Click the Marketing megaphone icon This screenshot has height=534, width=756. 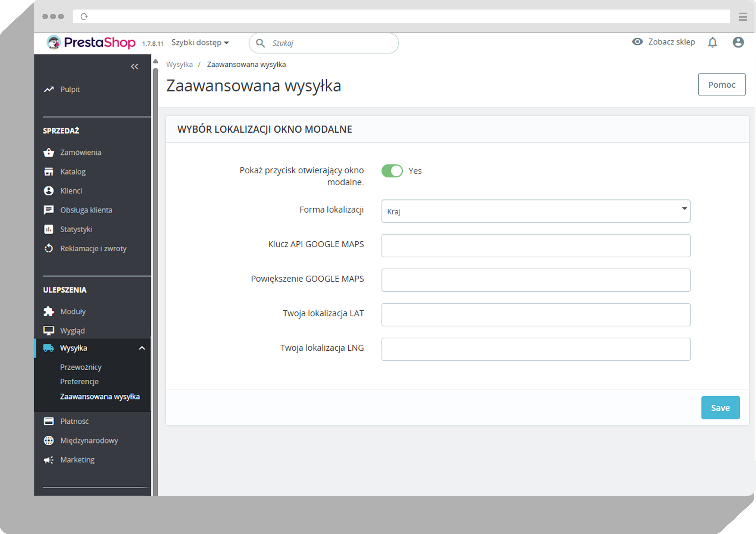(x=49, y=460)
